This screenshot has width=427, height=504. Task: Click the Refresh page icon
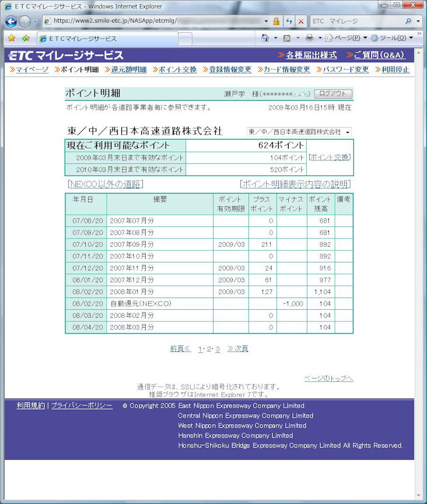pyautogui.click(x=289, y=21)
